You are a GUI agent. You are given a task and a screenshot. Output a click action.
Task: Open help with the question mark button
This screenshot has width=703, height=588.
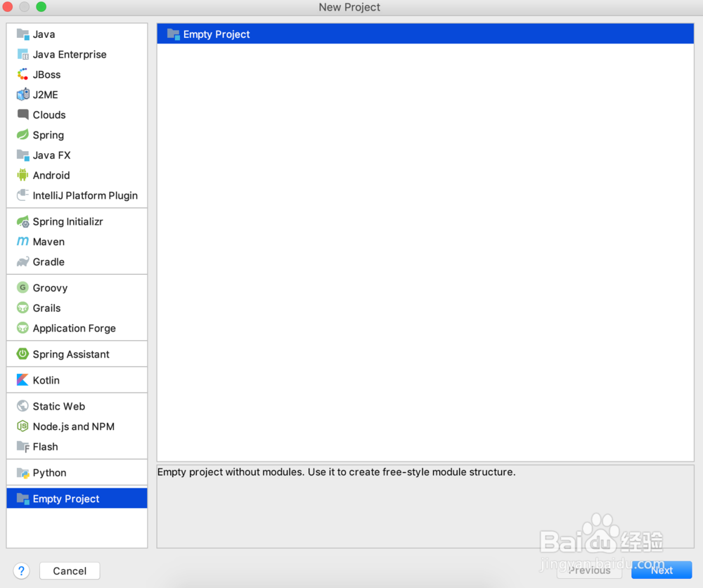point(22,570)
